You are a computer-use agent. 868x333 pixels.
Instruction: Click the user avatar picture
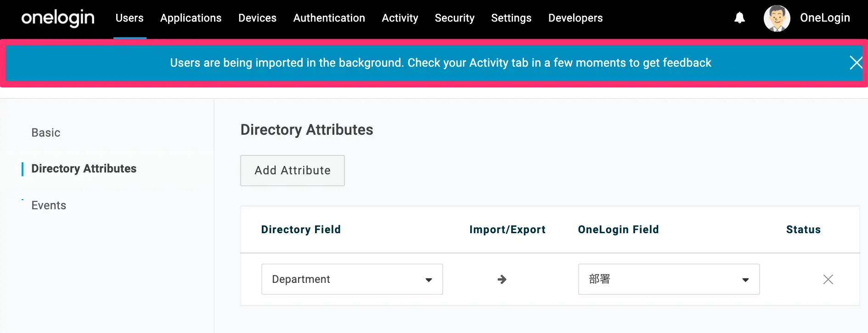[x=777, y=18]
